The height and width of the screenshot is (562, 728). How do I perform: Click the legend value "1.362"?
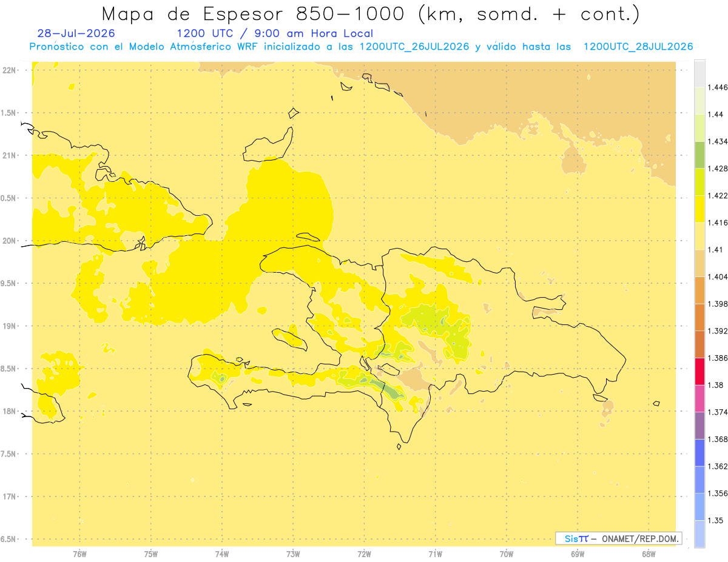pos(718,466)
